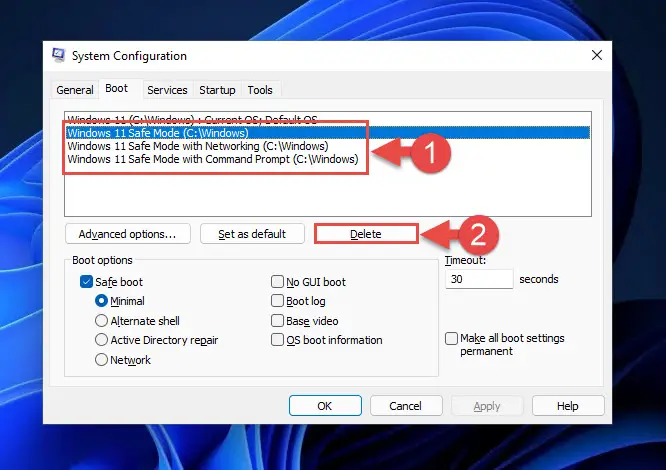The width and height of the screenshot is (666, 470).
Task: Open the Tools tab
Action: (x=260, y=90)
